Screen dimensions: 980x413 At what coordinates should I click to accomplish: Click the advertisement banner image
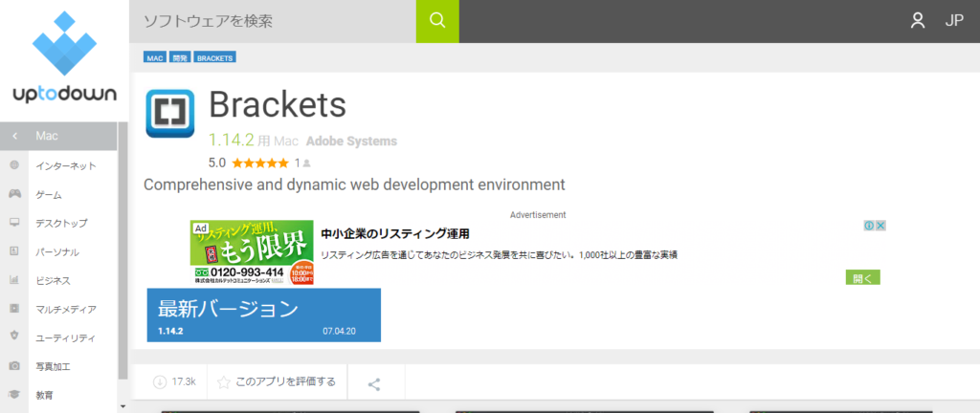pos(252,252)
